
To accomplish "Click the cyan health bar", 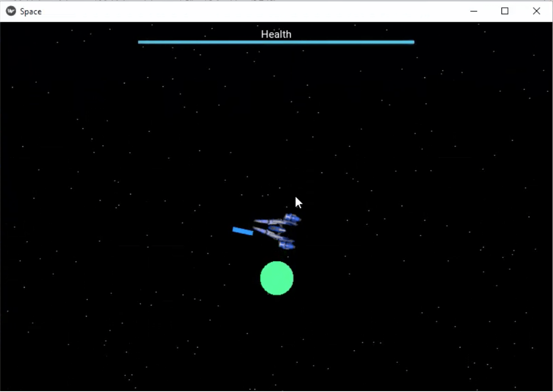I will point(276,42).
